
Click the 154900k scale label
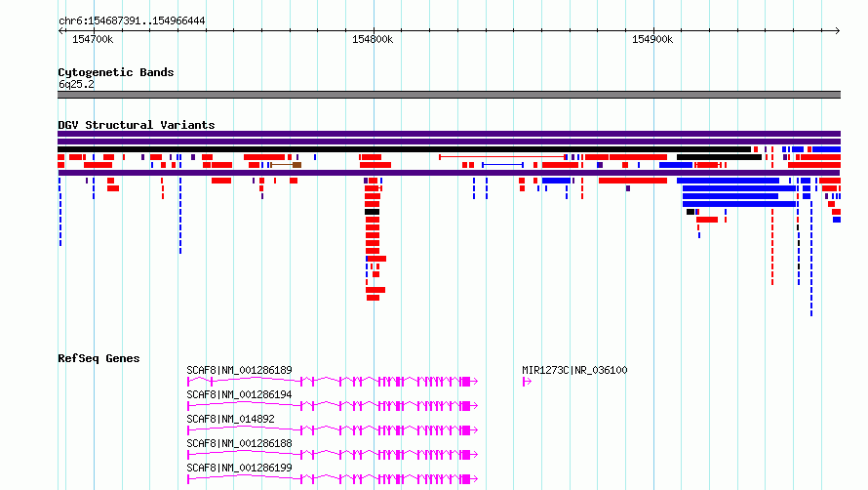click(x=652, y=39)
